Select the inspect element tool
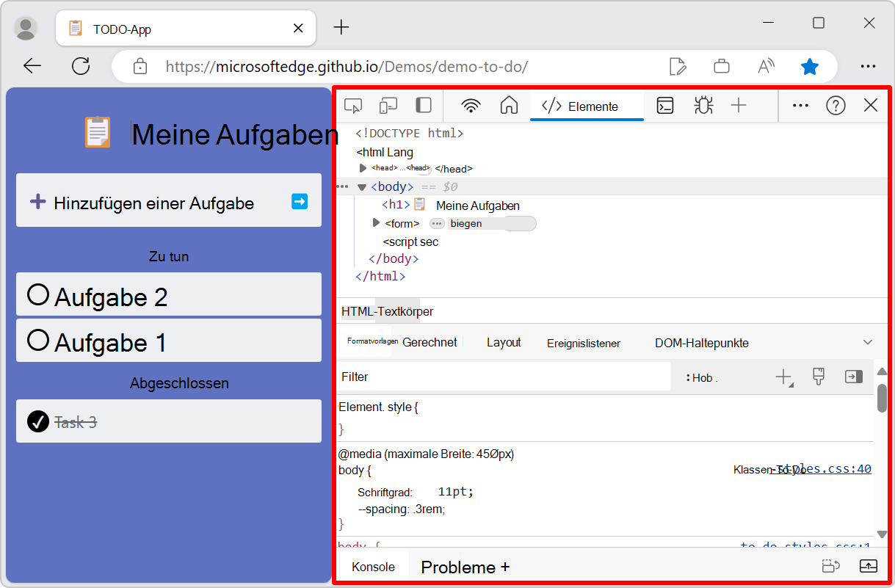Image resolution: width=895 pixels, height=588 pixels. coord(353,105)
